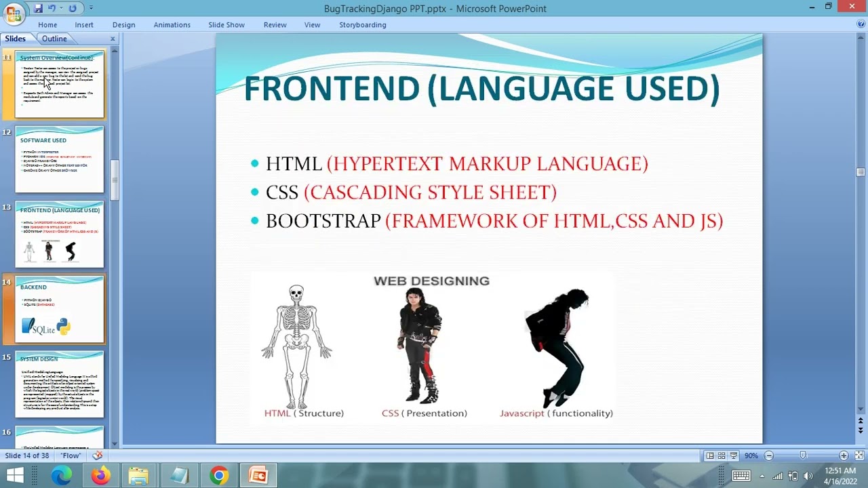Open the View ribbon tab
Screen dimensions: 868x488
pos(312,24)
